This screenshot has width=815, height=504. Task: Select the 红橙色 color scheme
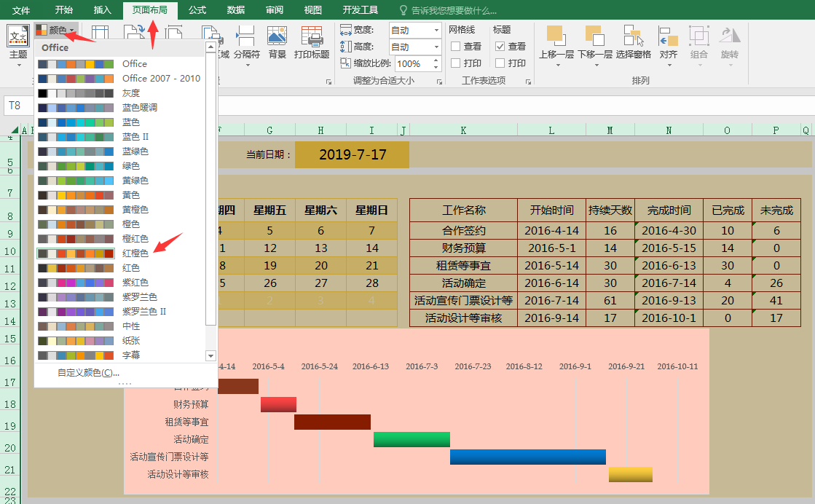point(119,253)
